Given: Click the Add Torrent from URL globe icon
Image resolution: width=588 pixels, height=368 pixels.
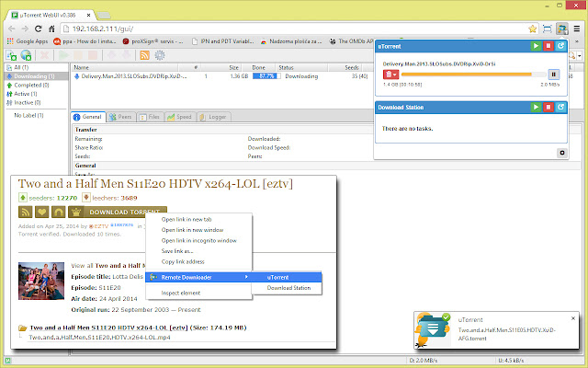Looking at the screenshot, I should [26, 55].
